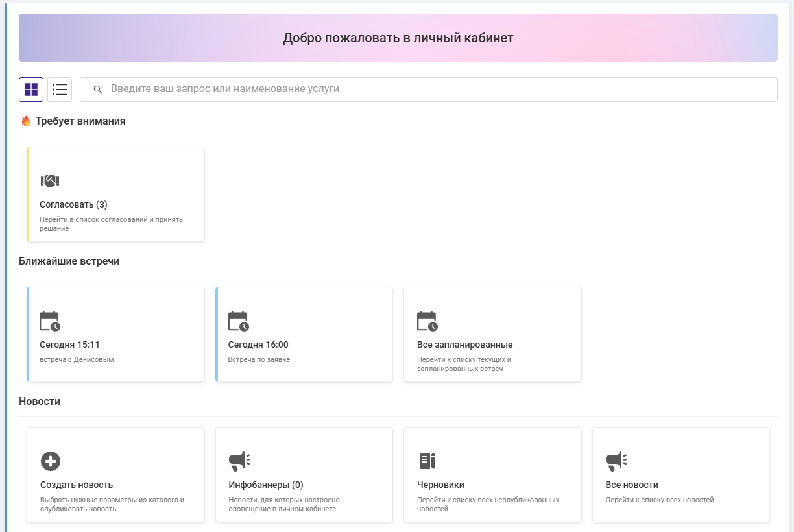Click calendar icon for Сегодня 16:00 meeting
The width and height of the screenshot is (794, 532).
pyautogui.click(x=238, y=321)
